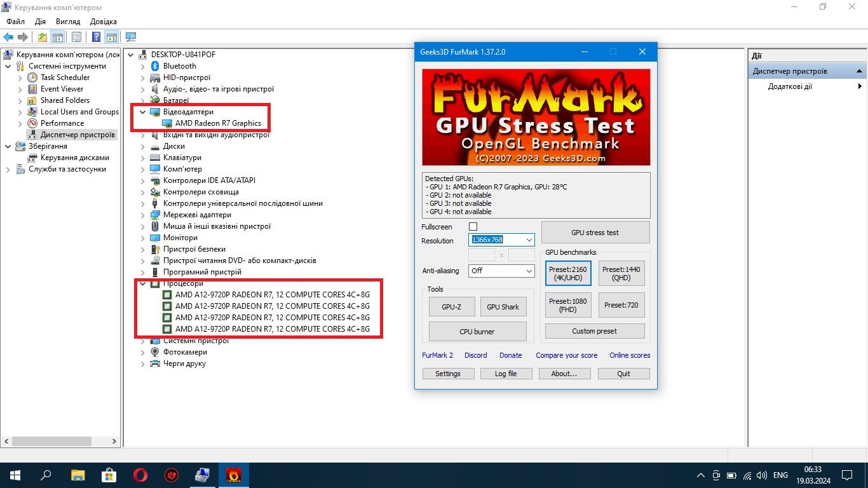Open the Opera browser taskbar icon
The image size is (868, 488).
tap(140, 475)
